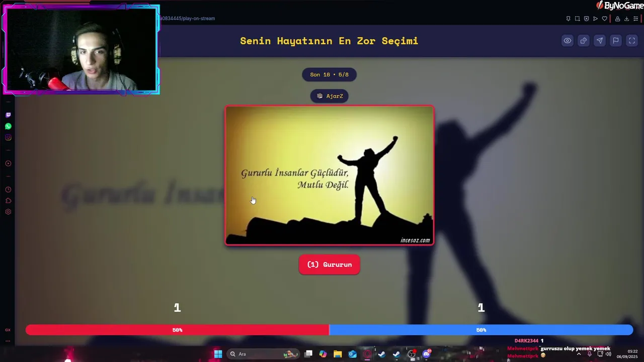
Task: Vote for the '(1) Gururun' button
Action: (330, 264)
